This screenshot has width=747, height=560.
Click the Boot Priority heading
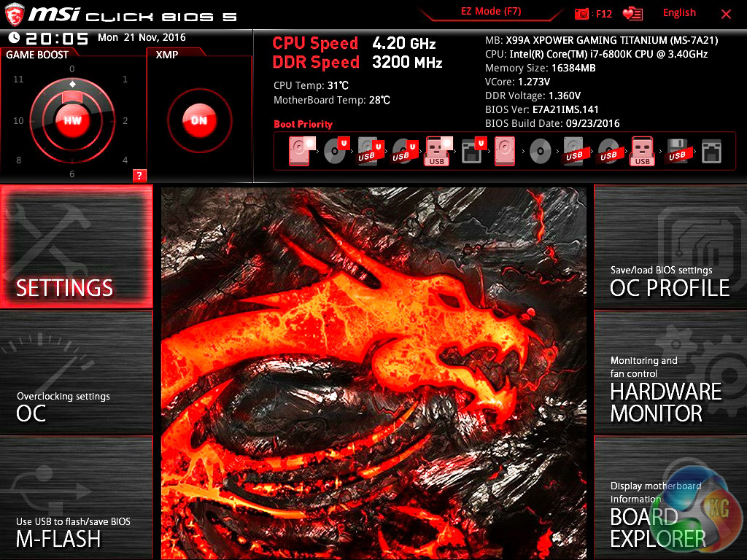coord(303,124)
